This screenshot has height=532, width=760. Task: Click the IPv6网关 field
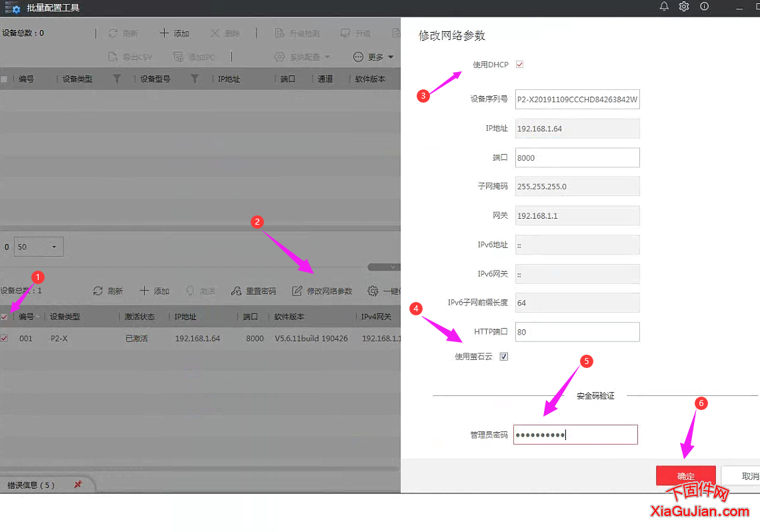[x=577, y=274]
